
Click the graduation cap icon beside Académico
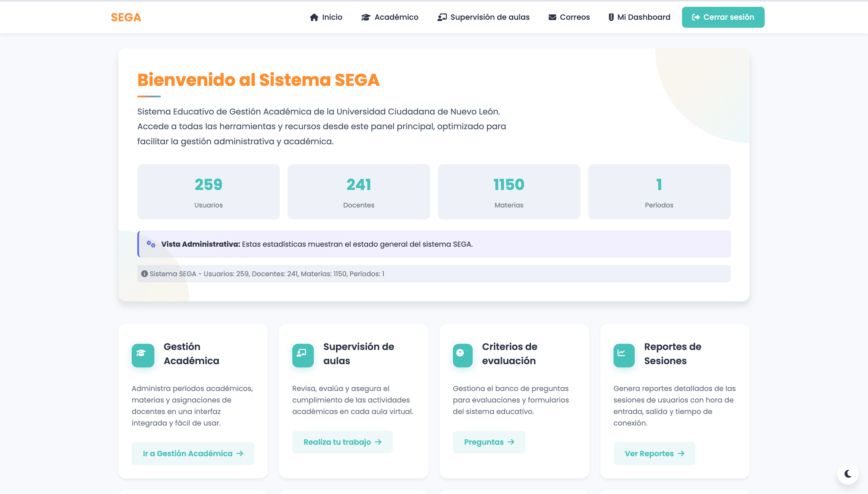click(366, 17)
